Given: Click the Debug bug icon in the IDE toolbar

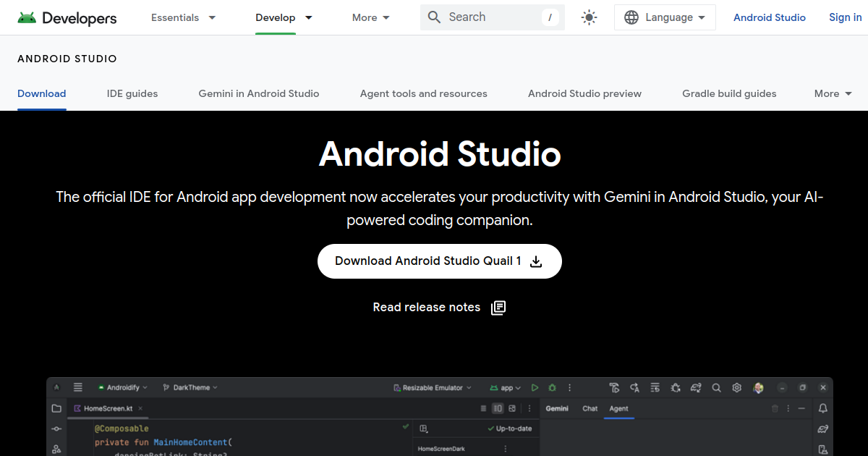Looking at the screenshot, I should point(553,388).
